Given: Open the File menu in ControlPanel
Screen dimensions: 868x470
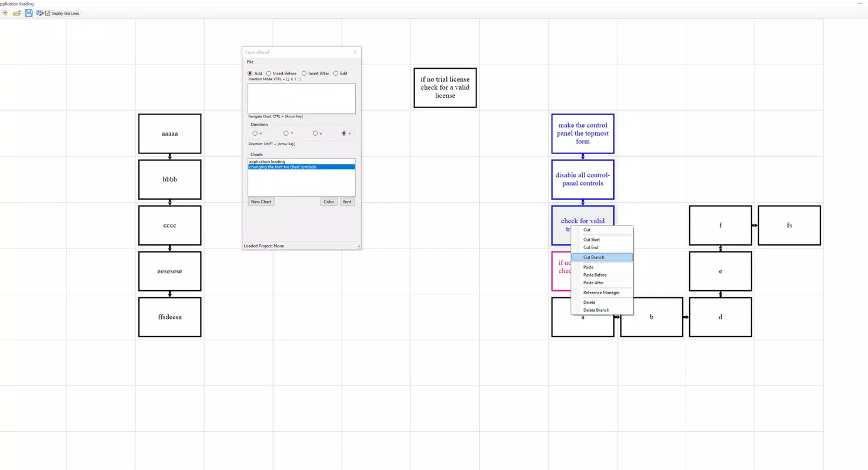Looking at the screenshot, I should (250, 62).
